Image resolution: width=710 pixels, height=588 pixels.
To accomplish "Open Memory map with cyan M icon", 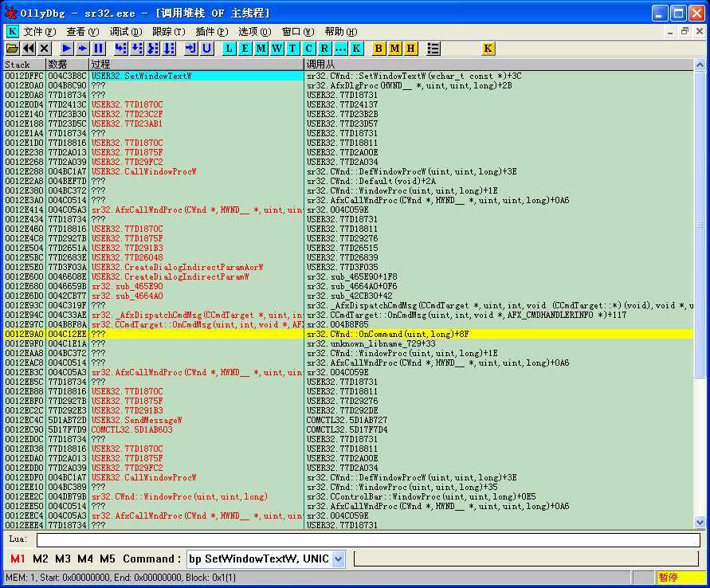I will [261, 48].
